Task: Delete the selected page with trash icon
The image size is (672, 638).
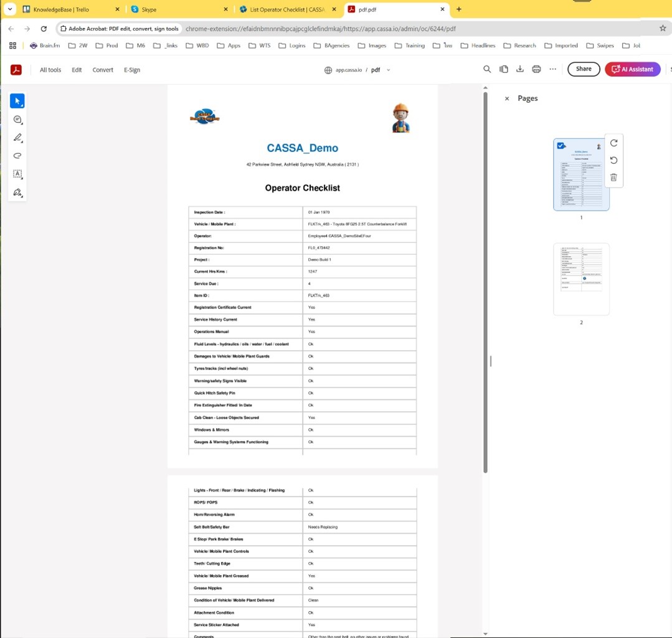Action: (613, 177)
